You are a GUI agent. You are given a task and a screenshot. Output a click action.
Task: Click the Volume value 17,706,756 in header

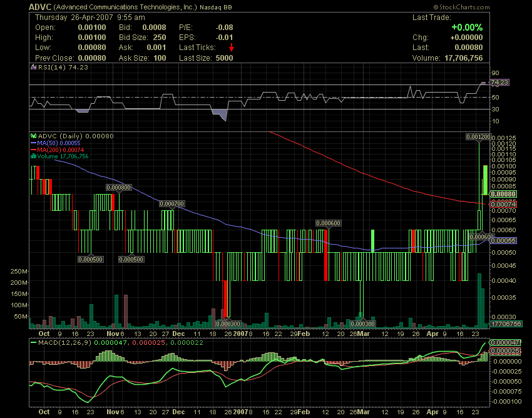(x=463, y=58)
